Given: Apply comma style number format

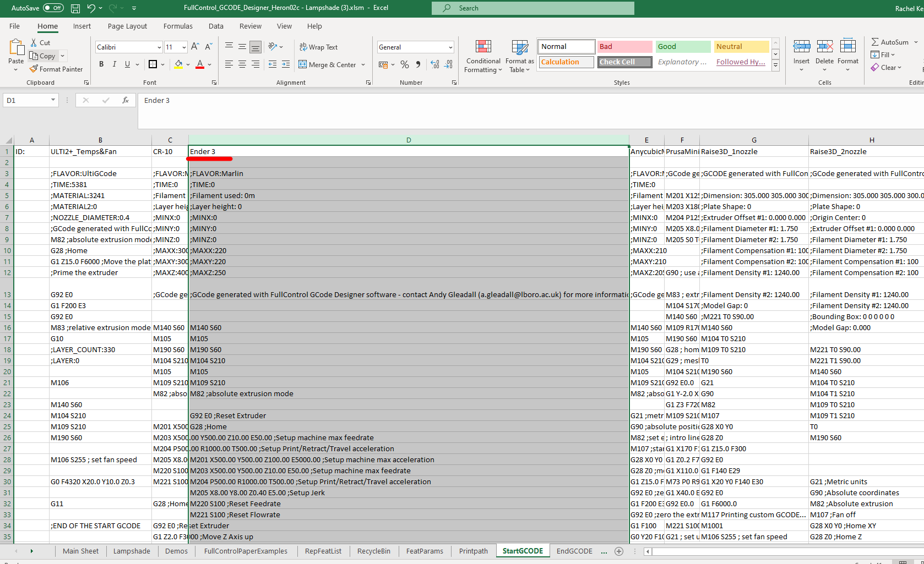Looking at the screenshot, I should click(x=418, y=64).
